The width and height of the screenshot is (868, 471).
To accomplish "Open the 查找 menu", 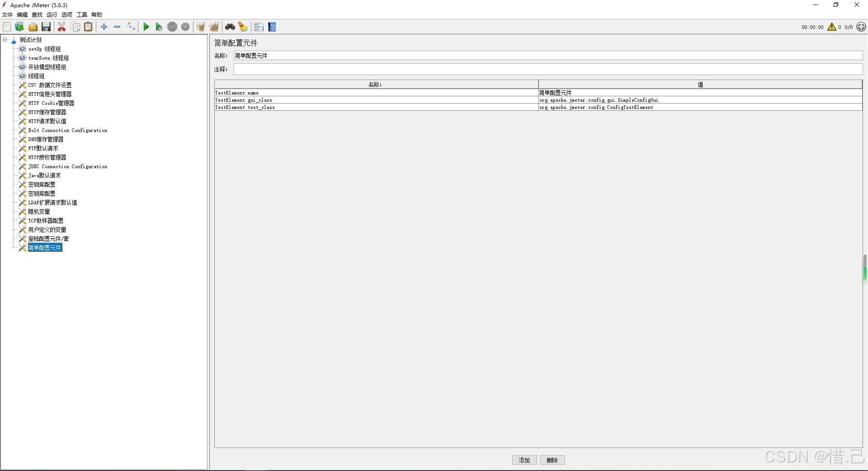I will pos(37,15).
